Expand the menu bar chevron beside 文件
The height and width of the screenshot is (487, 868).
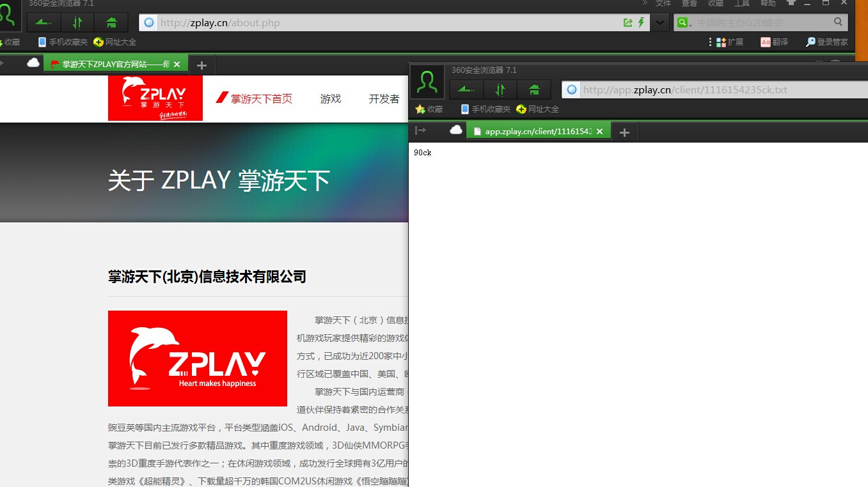pos(645,3)
